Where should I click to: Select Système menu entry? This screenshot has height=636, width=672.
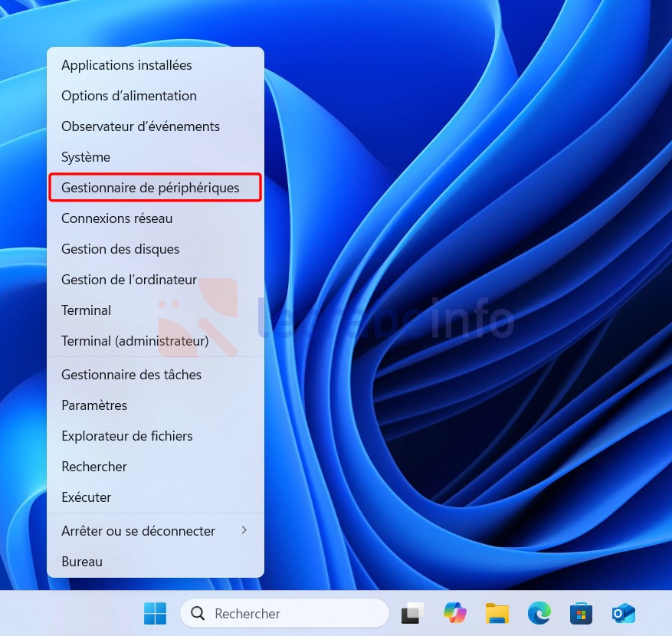click(86, 157)
